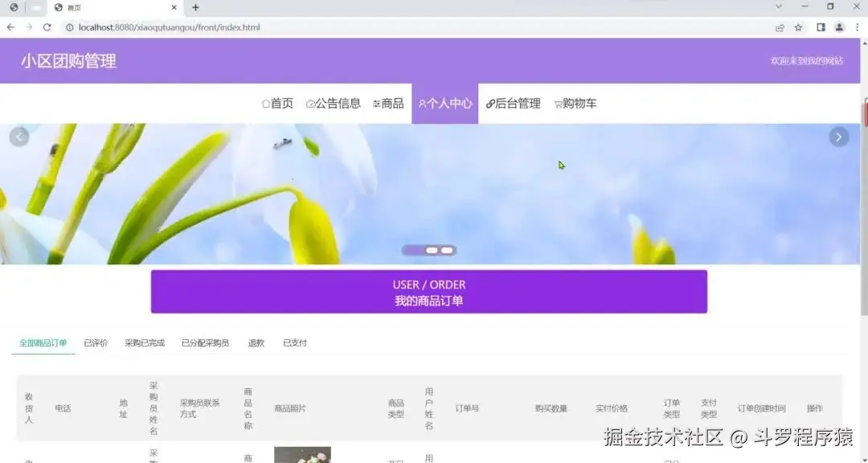Click the favicon on the 首页 browser tab

pos(57,8)
